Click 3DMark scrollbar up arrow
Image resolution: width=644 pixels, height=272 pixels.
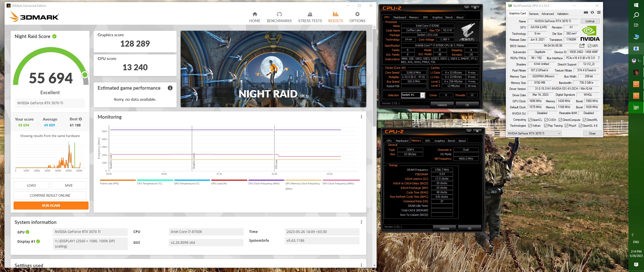[374, 27]
